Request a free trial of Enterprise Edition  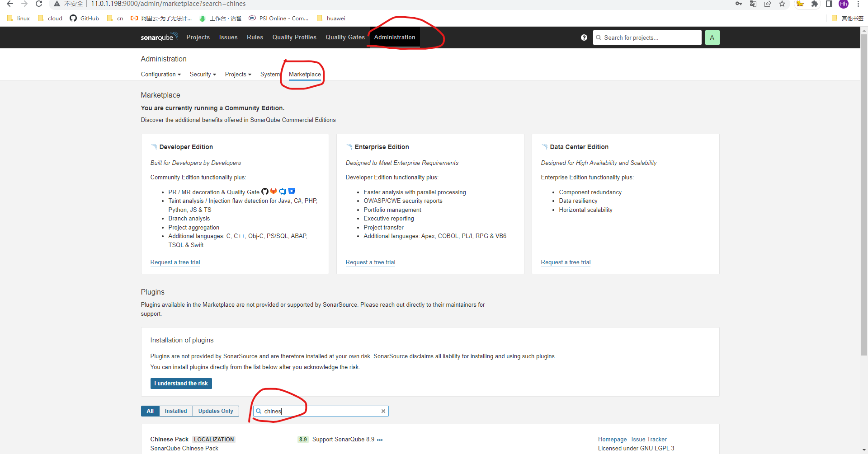point(370,262)
